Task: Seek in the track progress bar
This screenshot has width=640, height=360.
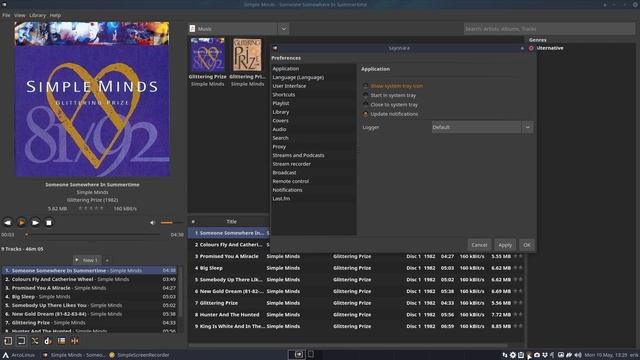Action: point(93,235)
